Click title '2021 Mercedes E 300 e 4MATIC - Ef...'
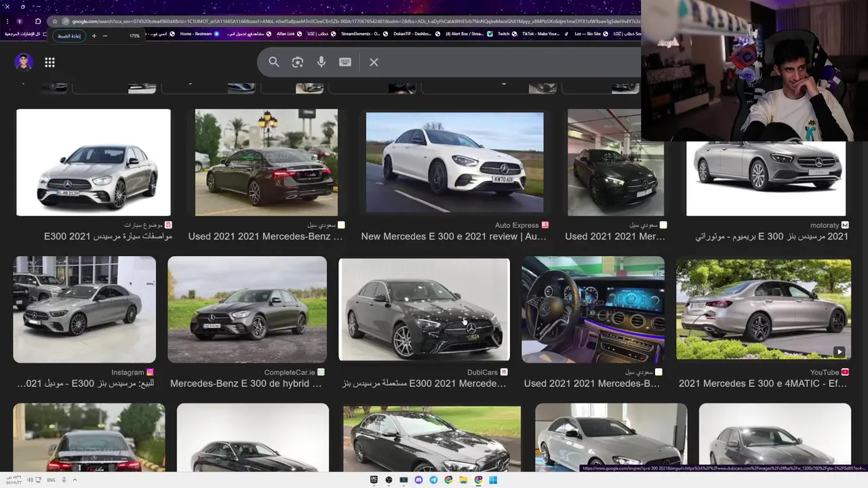Screen dimensions: 868x488 click(763, 384)
